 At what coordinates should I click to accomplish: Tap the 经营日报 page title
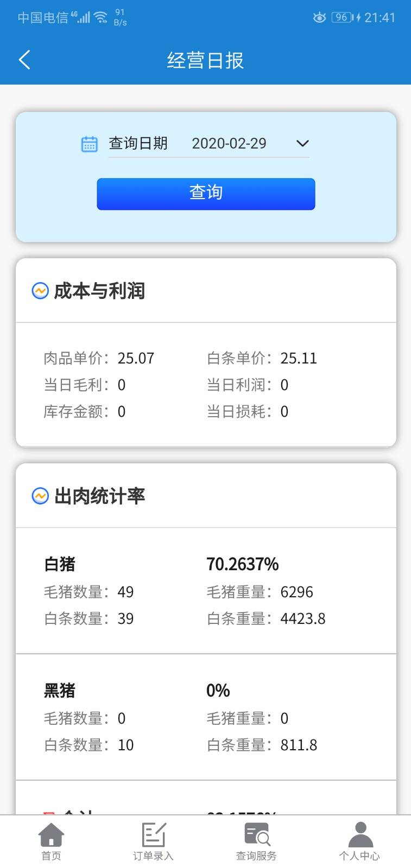pos(205,60)
